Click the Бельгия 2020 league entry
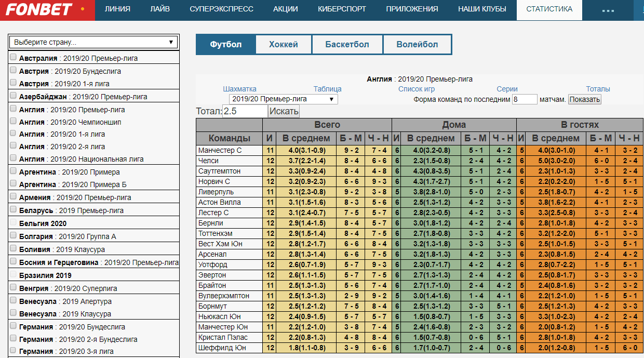Viewport: 644px width, 358px height. coord(43,223)
